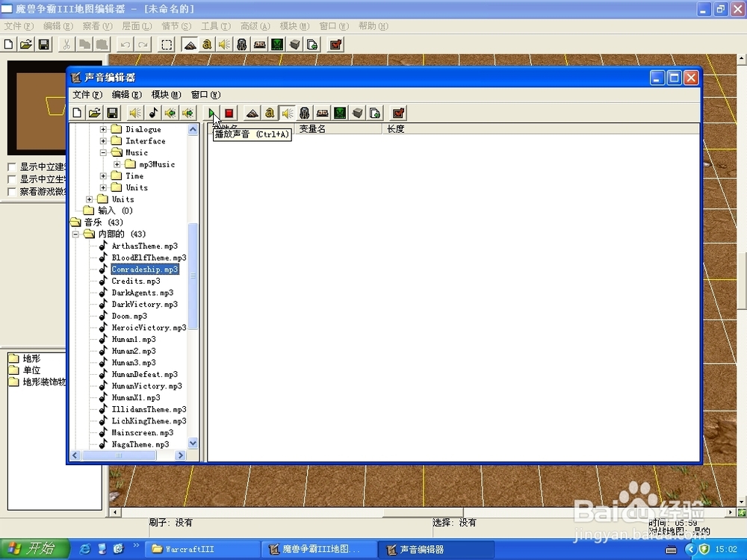This screenshot has width=747, height=560.
Task: Open 窗口(W) menu in Sound Editor
Action: pyautogui.click(x=206, y=95)
